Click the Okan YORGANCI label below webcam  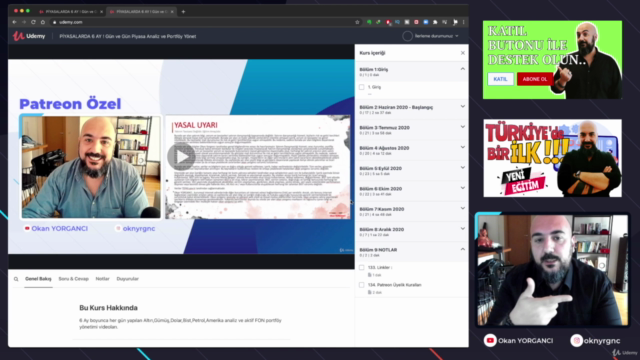tap(525, 340)
